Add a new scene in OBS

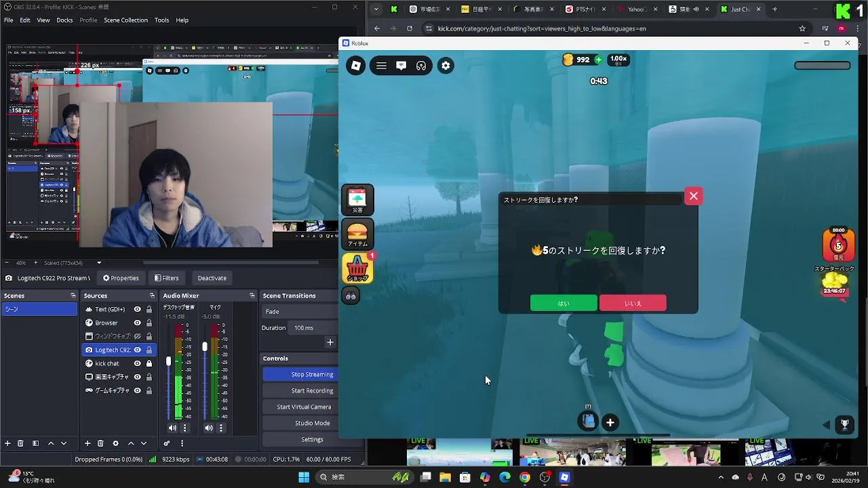pyautogui.click(x=7, y=443)
